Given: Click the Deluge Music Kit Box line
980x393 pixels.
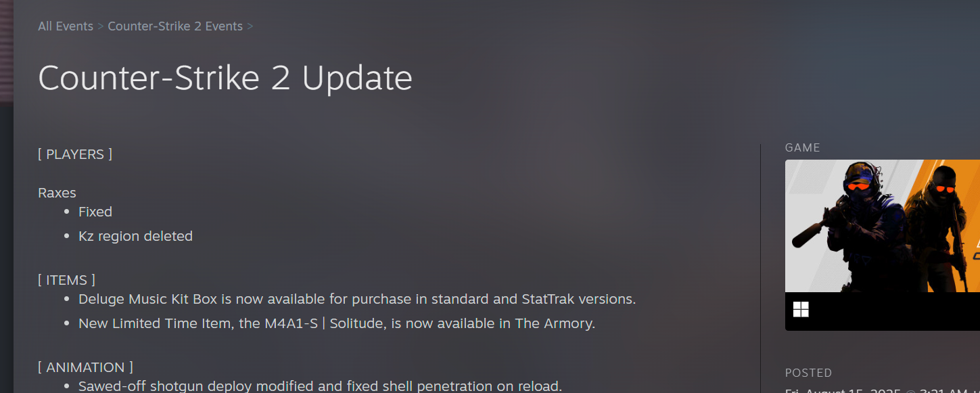Looking at the screenshot, I should pyautogui.click(x=357, y=299).
